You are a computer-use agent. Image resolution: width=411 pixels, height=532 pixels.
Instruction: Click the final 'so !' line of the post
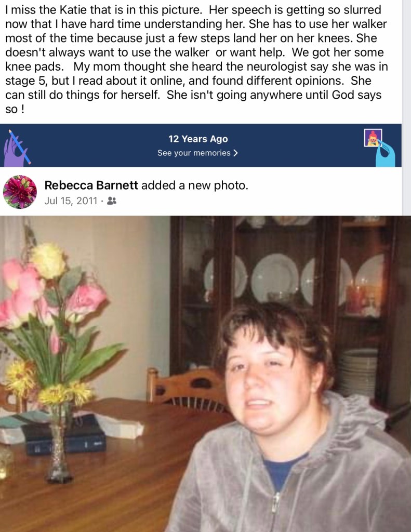coord(15,109)
